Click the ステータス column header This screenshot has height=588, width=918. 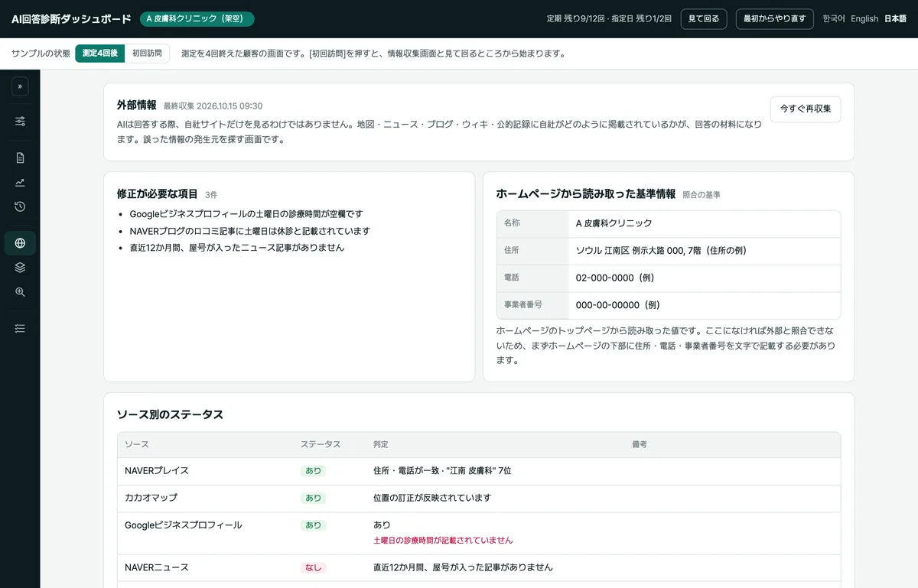(321, 444)
